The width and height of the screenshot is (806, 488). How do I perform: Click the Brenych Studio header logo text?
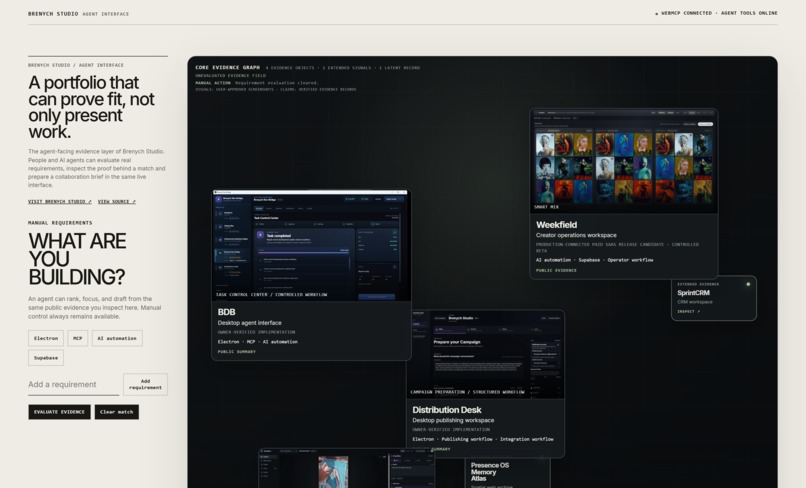(53, 14)
